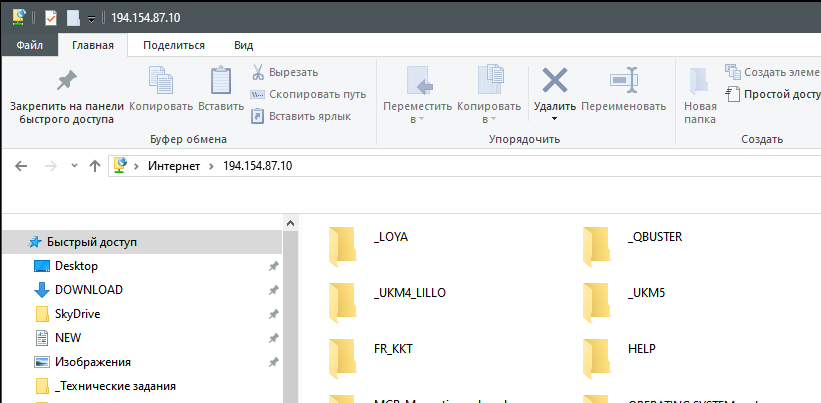Toggle the pin next to DOWNLOAD

[273, 290]
